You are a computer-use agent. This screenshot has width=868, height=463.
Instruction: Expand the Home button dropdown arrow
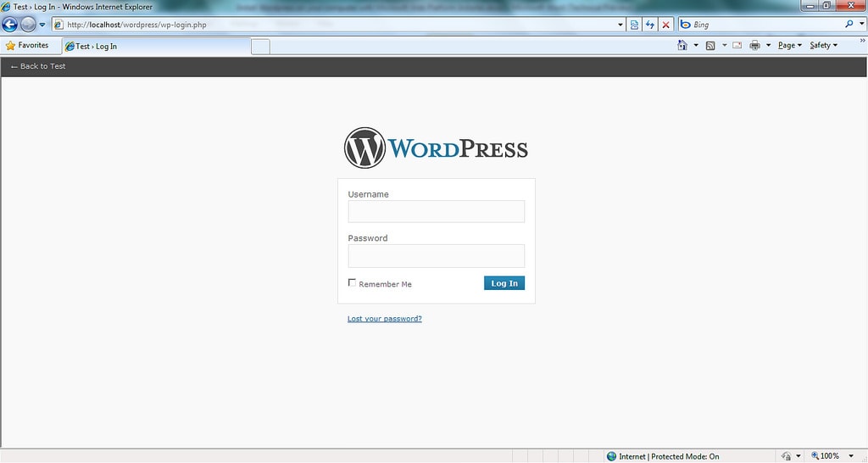(x=696, y=46)
